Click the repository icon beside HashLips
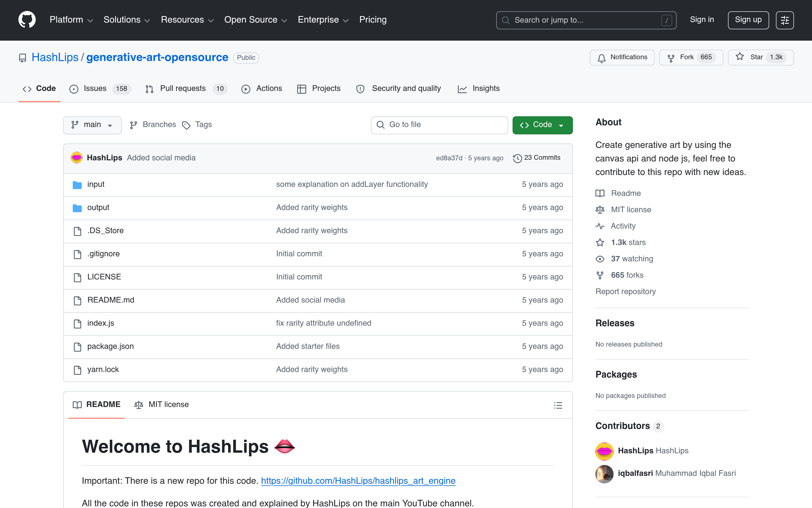Image resolution: width=812 pixels, height=508 pixels. [x=23, y=58]
